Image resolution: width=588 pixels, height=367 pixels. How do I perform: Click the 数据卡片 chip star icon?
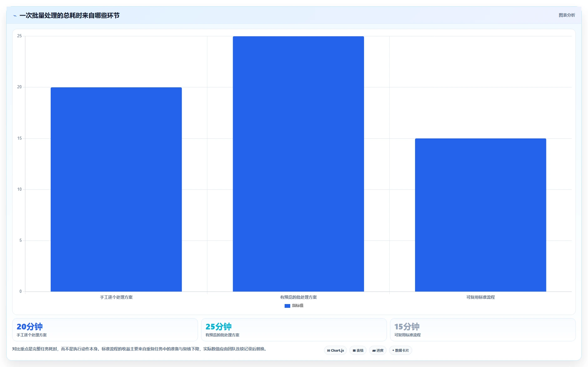click(x=393, y=350)
